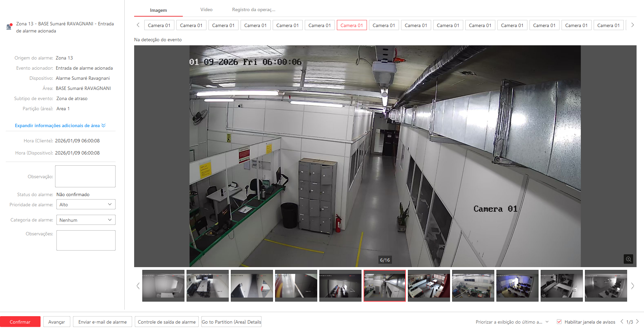This screenshot has width=644, height=328.
Task: Open Categoria de alarme dropdown
Action: click(86, 220)
